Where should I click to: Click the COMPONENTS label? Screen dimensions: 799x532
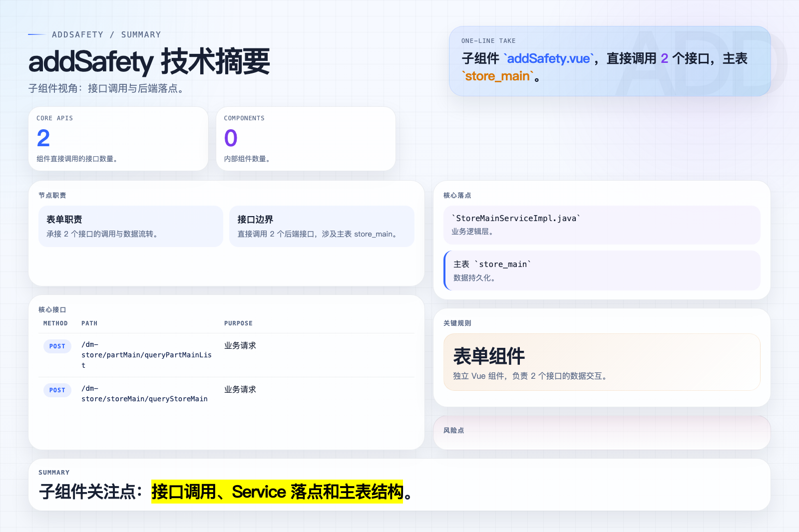[244, 118]
